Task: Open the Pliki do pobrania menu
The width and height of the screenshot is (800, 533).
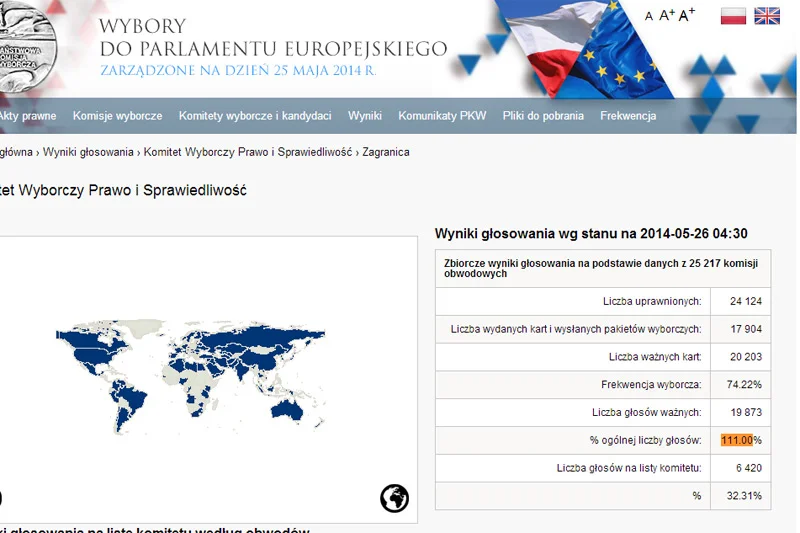Action: (x=543, y=116)
